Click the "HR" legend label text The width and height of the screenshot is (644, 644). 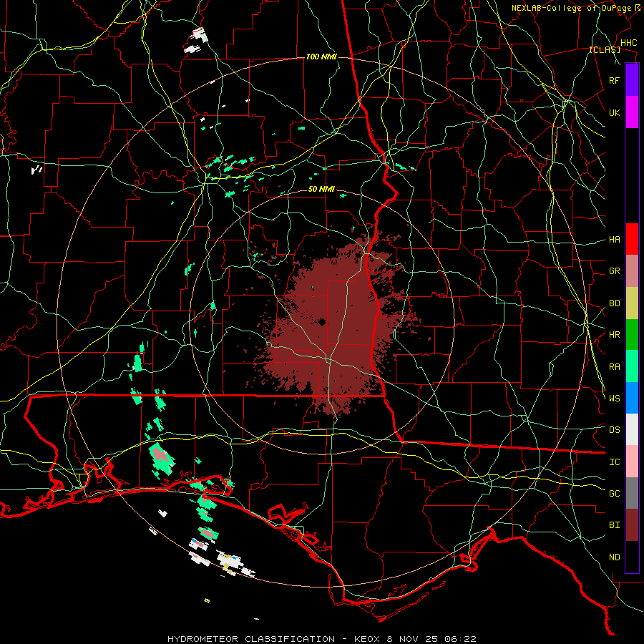click(614, 335)
